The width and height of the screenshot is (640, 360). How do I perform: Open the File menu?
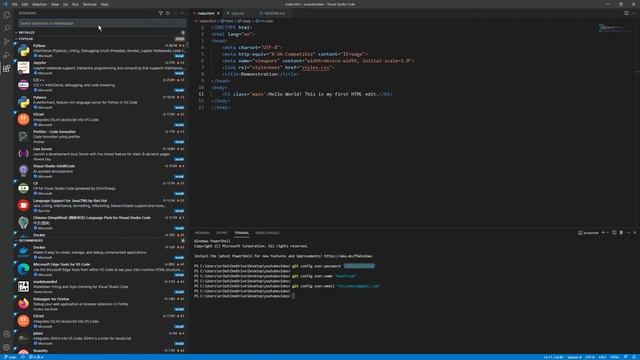pos(15,4)
